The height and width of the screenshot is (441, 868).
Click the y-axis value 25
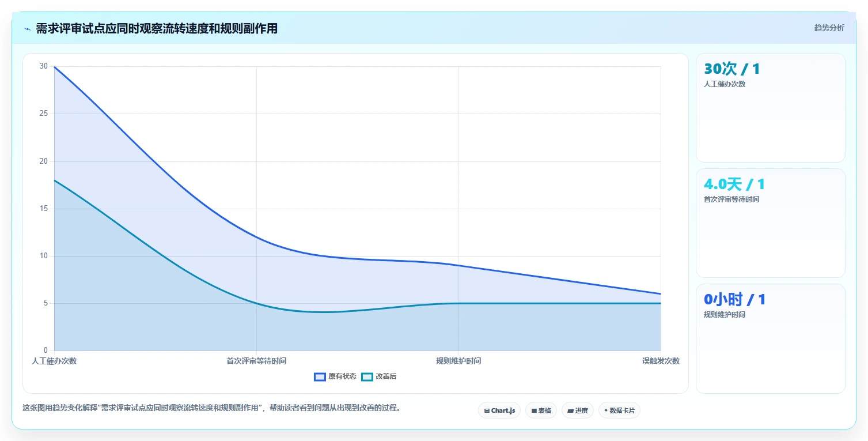coord(44,114)
